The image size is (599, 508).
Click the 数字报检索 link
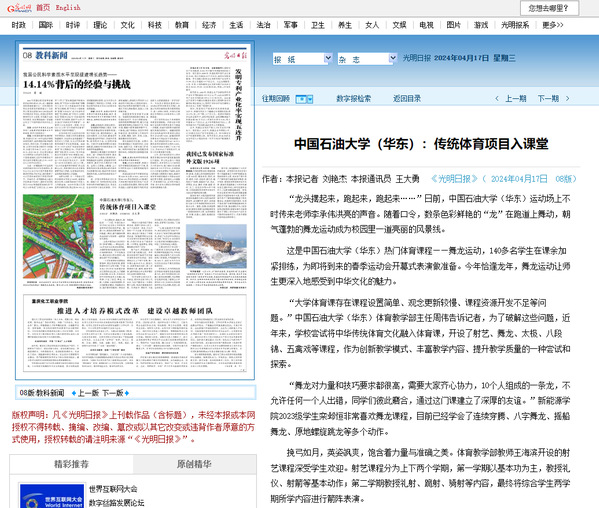[353, 99]
